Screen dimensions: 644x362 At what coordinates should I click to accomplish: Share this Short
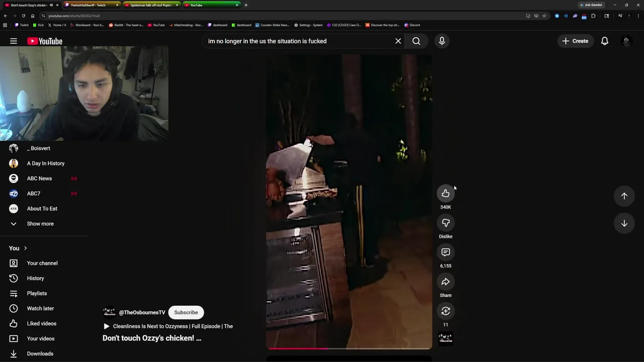coord(446,282)
